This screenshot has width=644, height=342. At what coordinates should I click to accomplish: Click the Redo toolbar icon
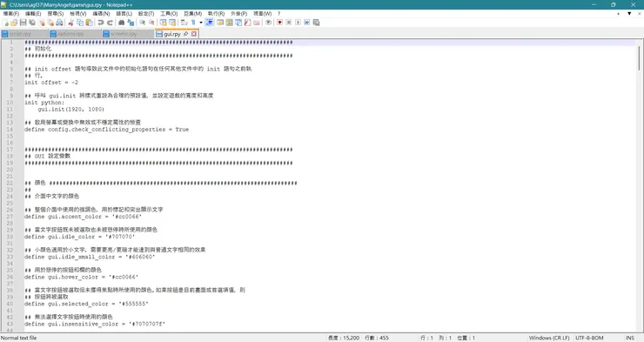pos(110,23)
